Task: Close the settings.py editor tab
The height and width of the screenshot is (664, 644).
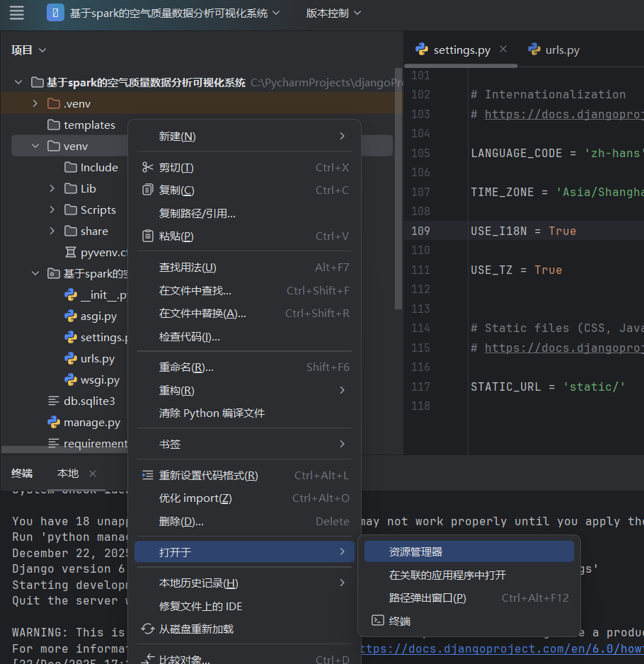Action: tap(503, 50)
